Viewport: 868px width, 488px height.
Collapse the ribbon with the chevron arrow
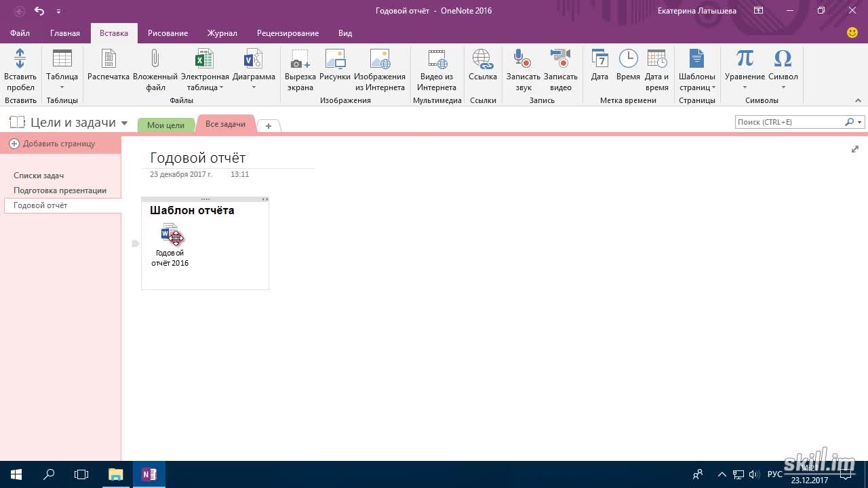pyautogui.click(x=858, y=100)
